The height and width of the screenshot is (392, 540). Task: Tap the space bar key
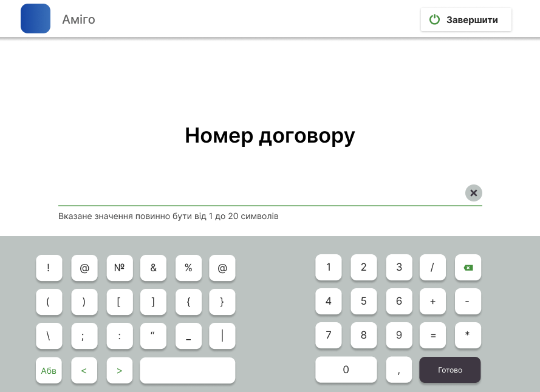[x=187, y=370]
